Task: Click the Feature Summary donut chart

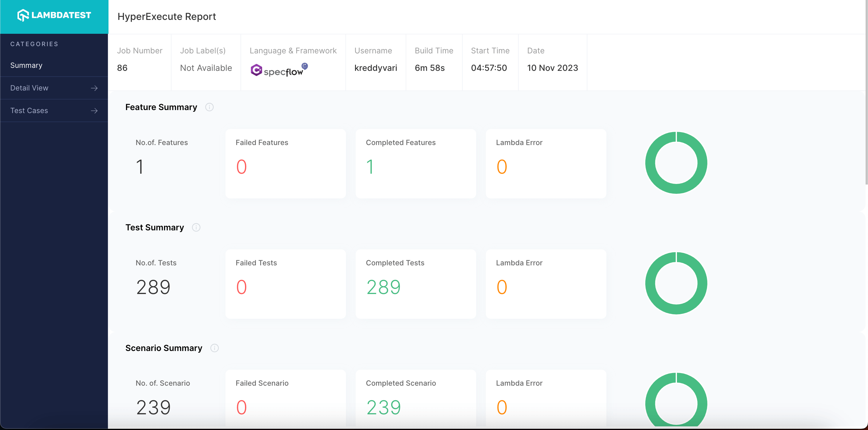Action: [x=676, y=163]
